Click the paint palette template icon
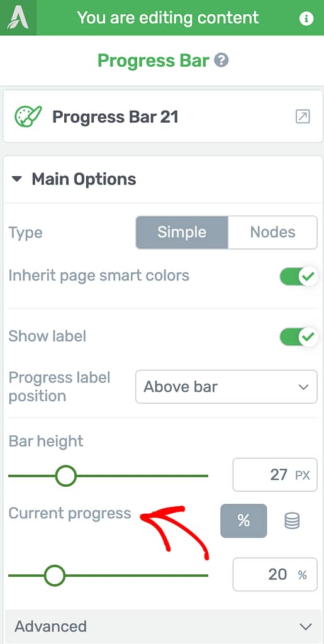 pos(28,117)
